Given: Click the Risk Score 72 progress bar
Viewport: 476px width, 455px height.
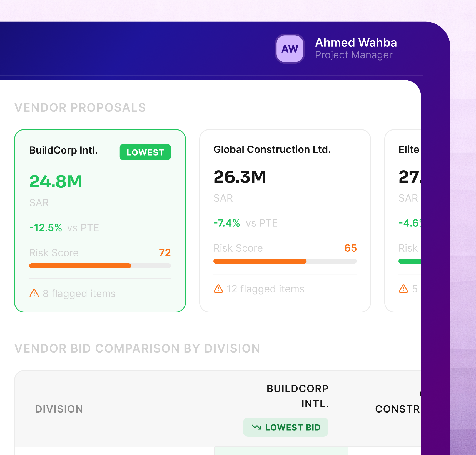Looking at the screenshot, I should pyautogui.click(x=100, y=266).
